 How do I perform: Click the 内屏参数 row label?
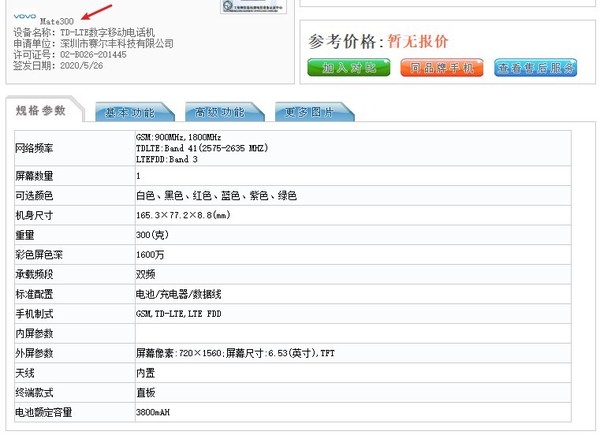pyautogui.click(x=34, y=334)
